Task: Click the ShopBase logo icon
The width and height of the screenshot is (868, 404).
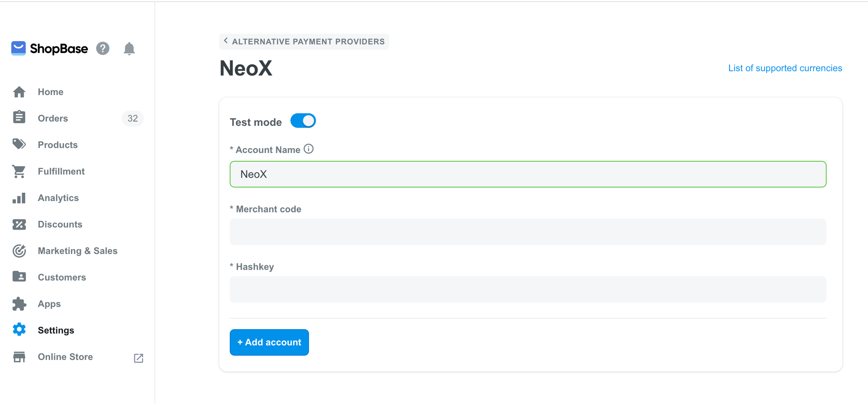Action: pyautogui.click(x=18, y=49)
